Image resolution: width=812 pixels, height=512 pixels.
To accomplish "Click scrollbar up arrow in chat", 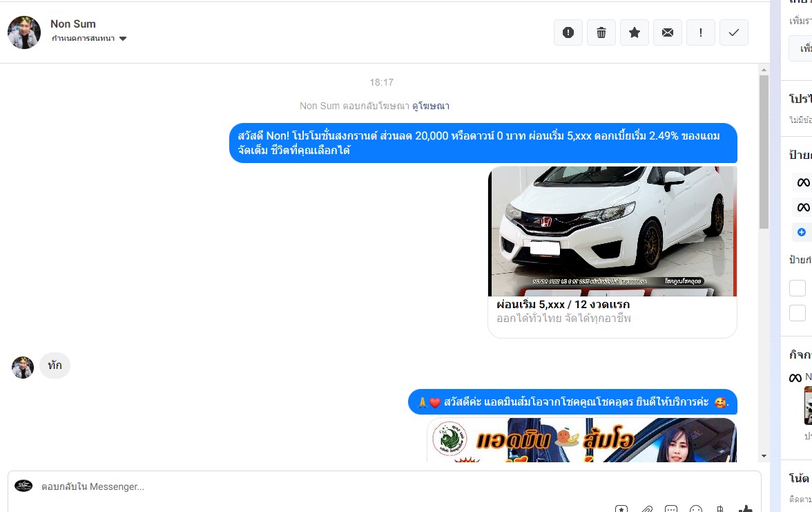I will [764, 69].
